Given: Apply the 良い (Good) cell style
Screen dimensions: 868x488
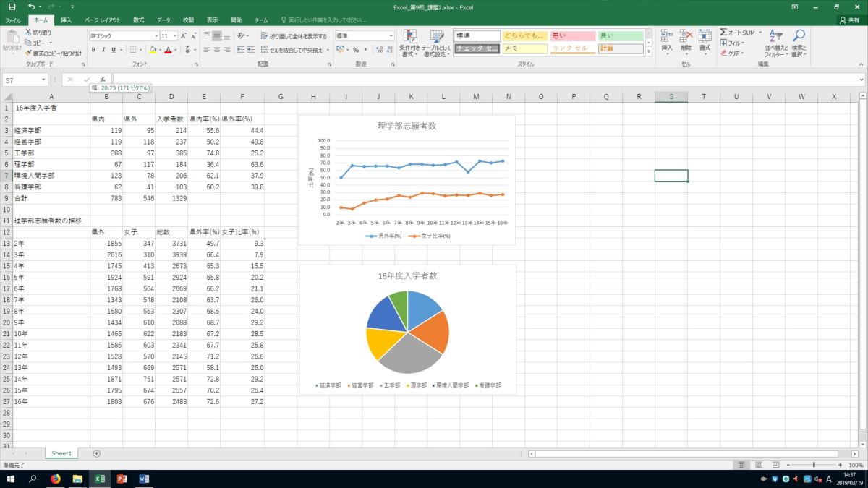Looking at the screenshot, I should [621, 35].
